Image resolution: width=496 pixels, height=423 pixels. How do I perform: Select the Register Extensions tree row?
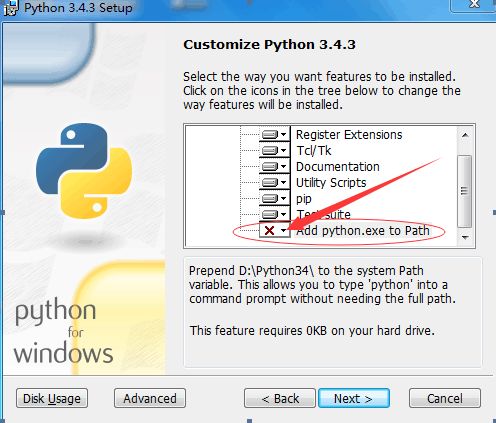pyautogui.click(x=349, y=135)
